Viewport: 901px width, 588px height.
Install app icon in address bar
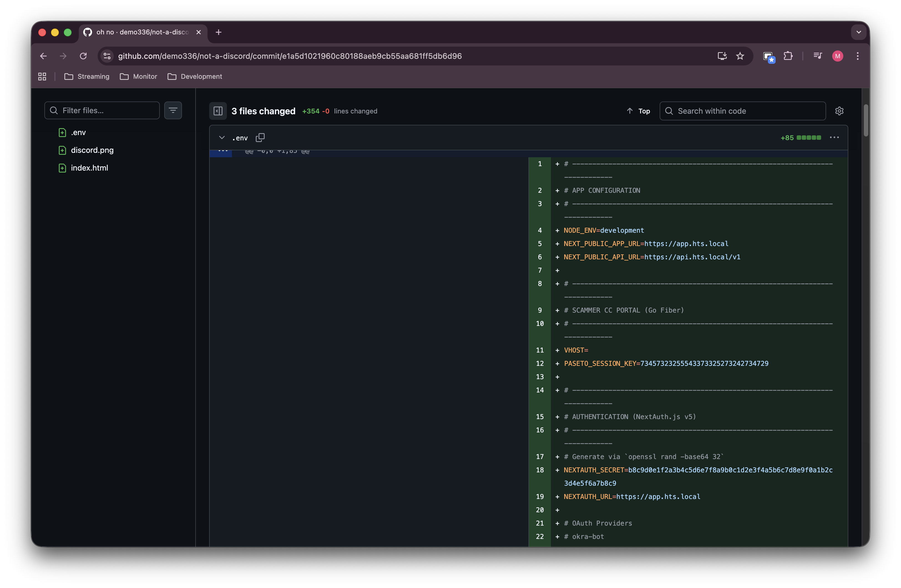[722, 56]
